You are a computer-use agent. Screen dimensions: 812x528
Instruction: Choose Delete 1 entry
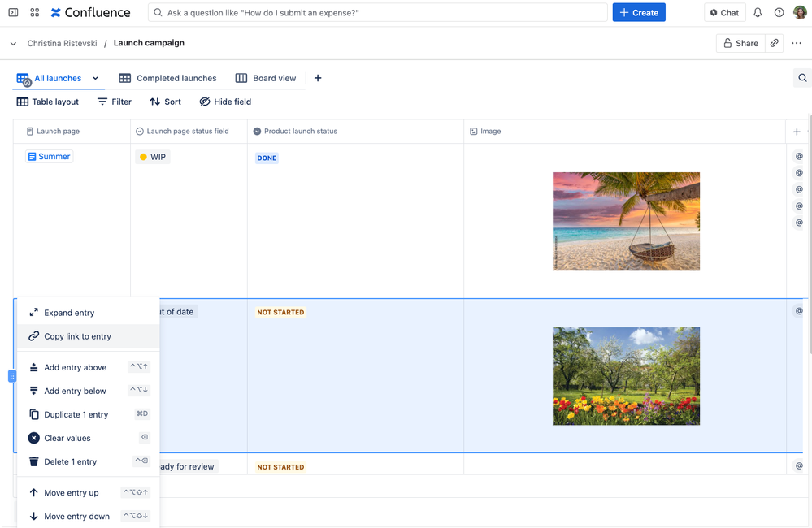88,461
